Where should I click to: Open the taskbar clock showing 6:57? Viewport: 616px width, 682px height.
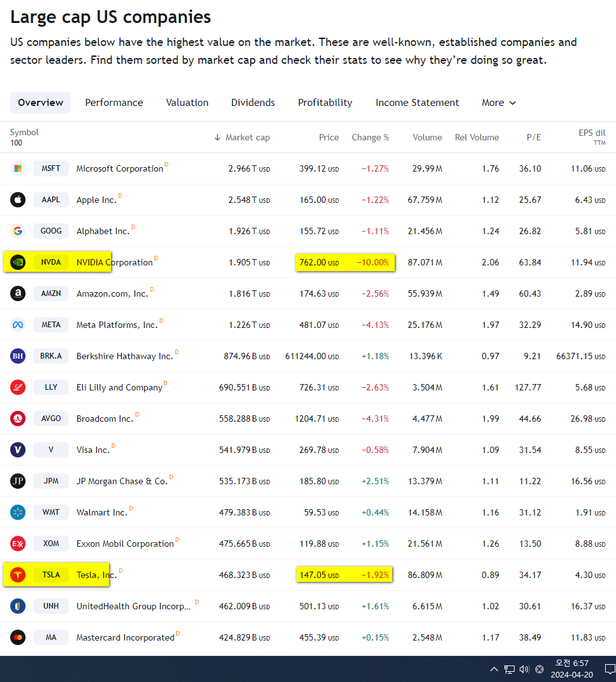pyautogui.click(x=571, y=669)
